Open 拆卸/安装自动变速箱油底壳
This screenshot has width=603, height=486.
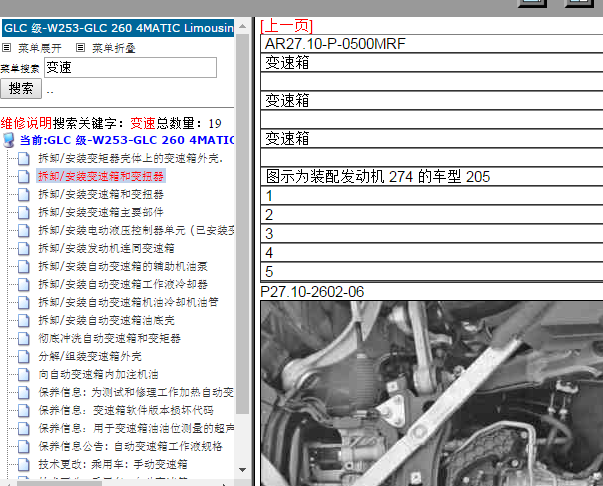[106, 320]
